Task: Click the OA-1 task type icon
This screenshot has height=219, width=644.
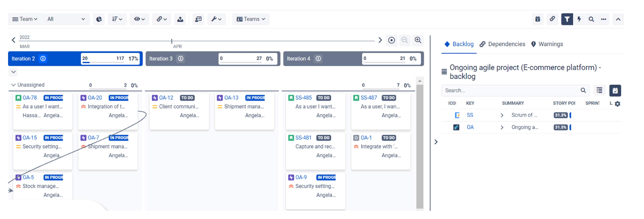Action: (x=356, y=138)
